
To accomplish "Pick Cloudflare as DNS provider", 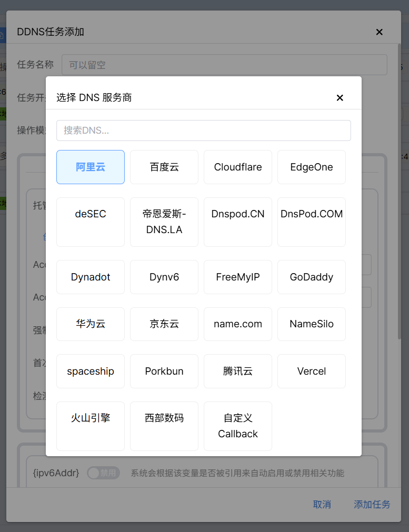I will coord(237,167).
